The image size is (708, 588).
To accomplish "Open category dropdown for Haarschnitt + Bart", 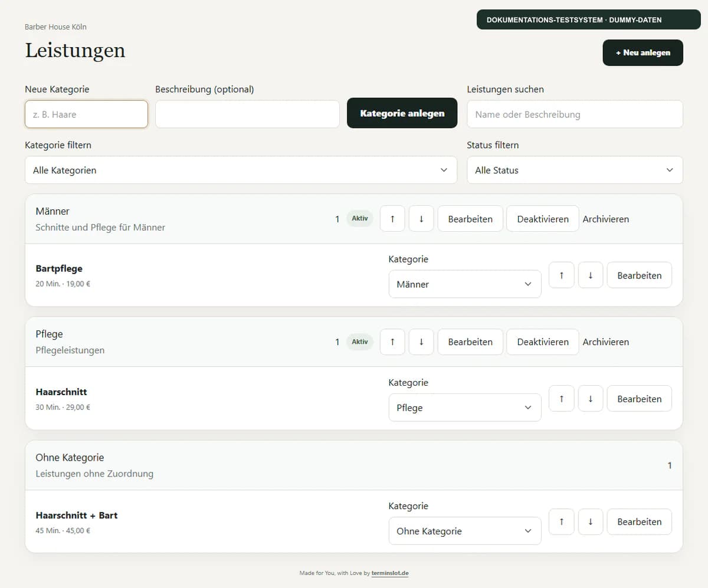I will [465, 531].
